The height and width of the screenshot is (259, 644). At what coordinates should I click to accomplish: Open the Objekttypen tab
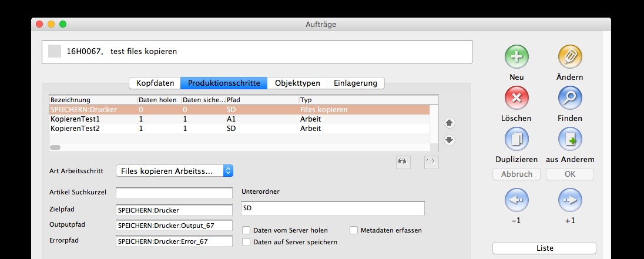pos(297,83)
